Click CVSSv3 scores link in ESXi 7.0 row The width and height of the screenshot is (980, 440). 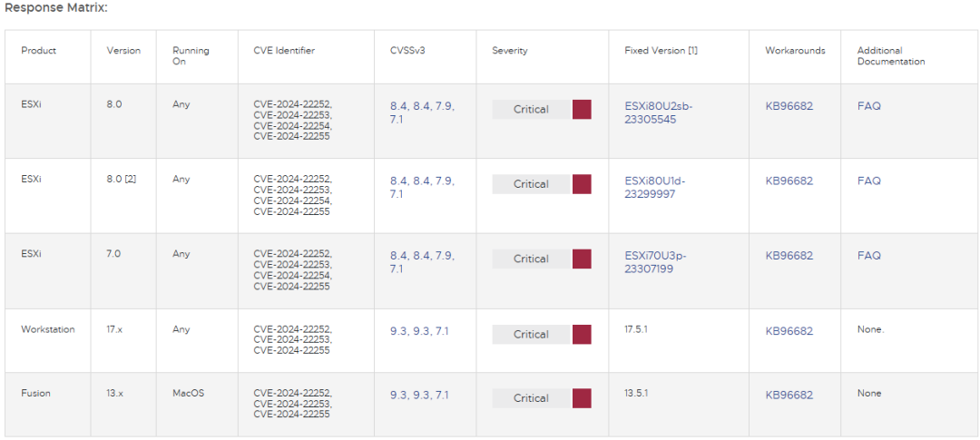(x=423, y=262)
